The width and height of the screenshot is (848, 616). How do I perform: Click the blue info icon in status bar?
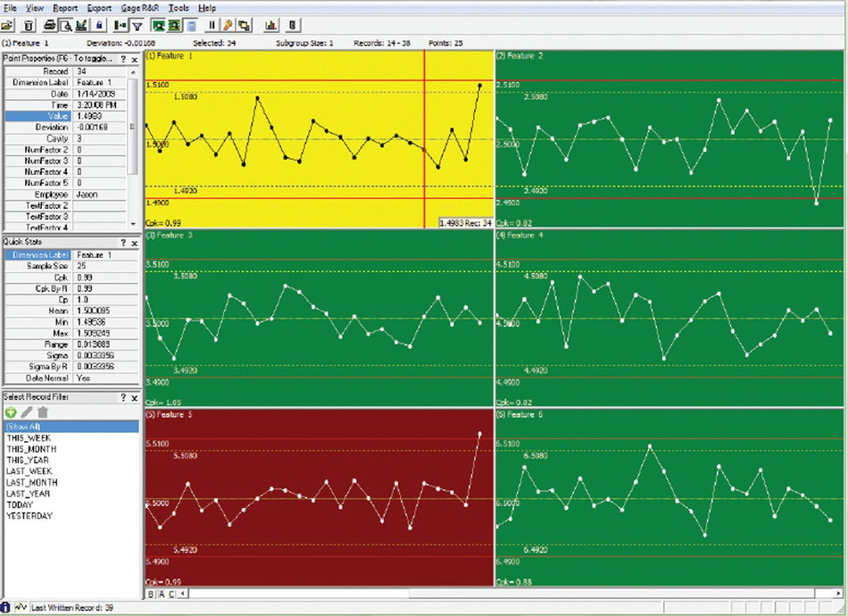point(5,607)
